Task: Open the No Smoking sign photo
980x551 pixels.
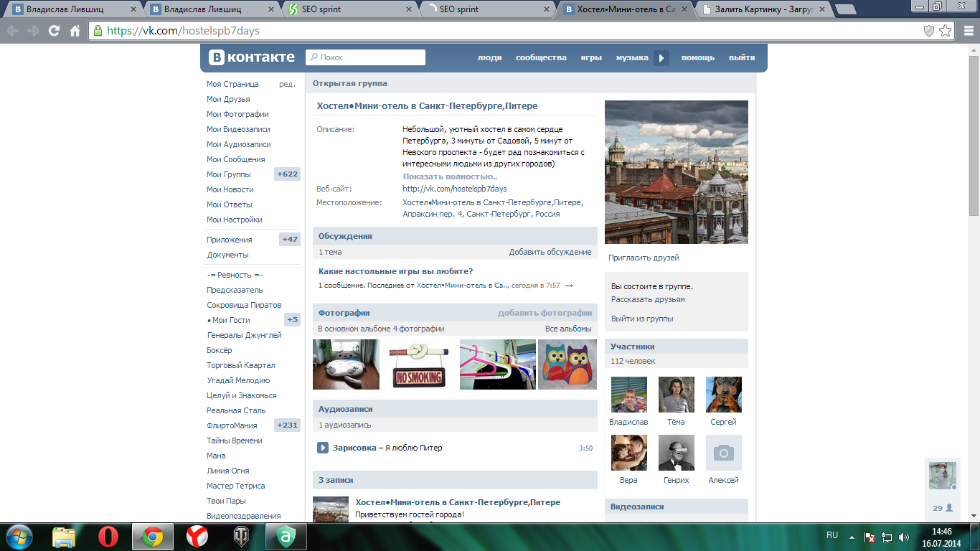Action: [420, 364]
